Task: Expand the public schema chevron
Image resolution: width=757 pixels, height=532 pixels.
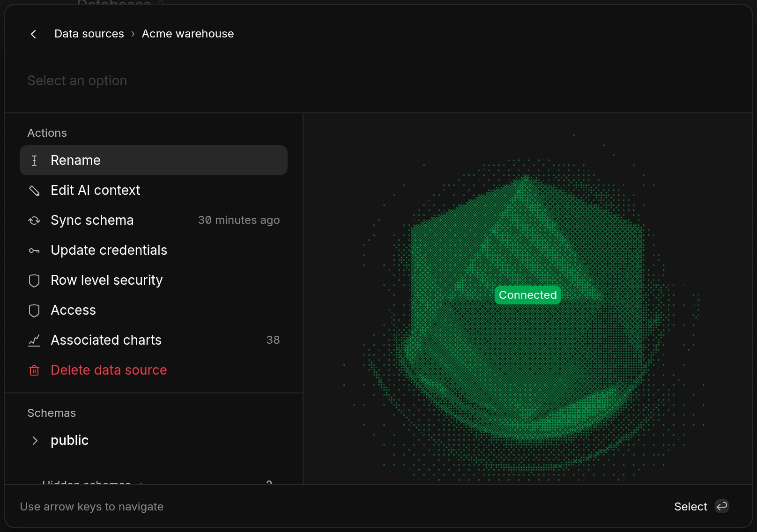Action: pyautogui.click(x=35, y=441)
